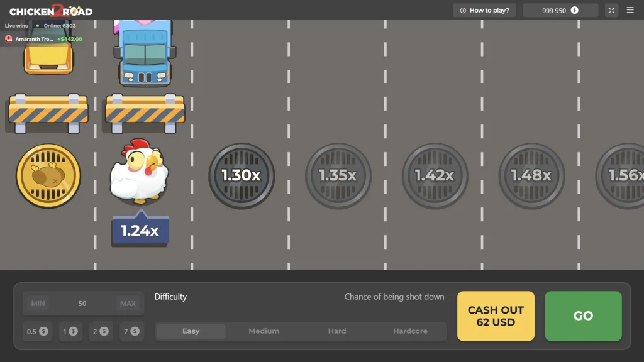The height and width of the screenshot is (362, 644).
Task: Click the Difficulty label
Action: click(170, 297)
